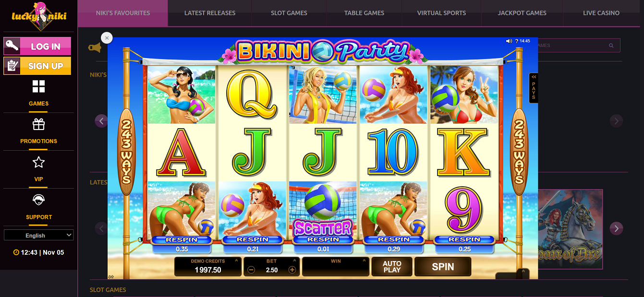This screenshot has width=644, height=297.
Task: Increase bet with plus icon
Action: point(292,270)
